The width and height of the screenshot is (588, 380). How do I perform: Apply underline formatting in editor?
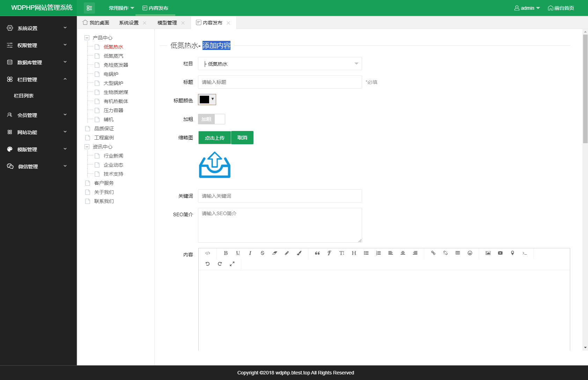click(238, 253)
